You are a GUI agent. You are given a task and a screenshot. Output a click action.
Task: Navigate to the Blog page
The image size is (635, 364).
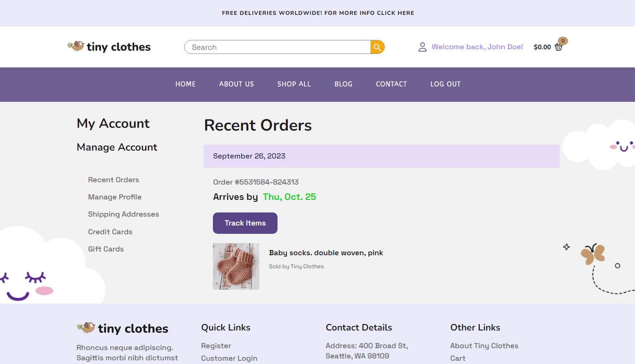tap(343, 84)
